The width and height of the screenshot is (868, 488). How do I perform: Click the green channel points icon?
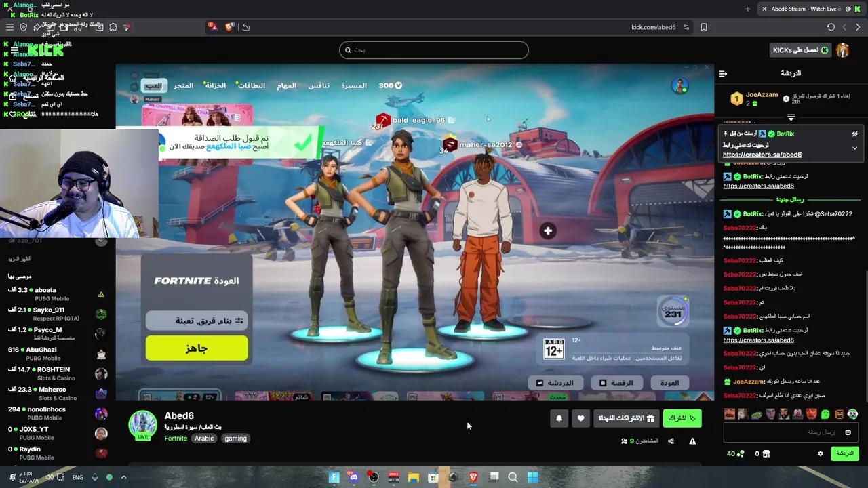[x=740, y=453]
